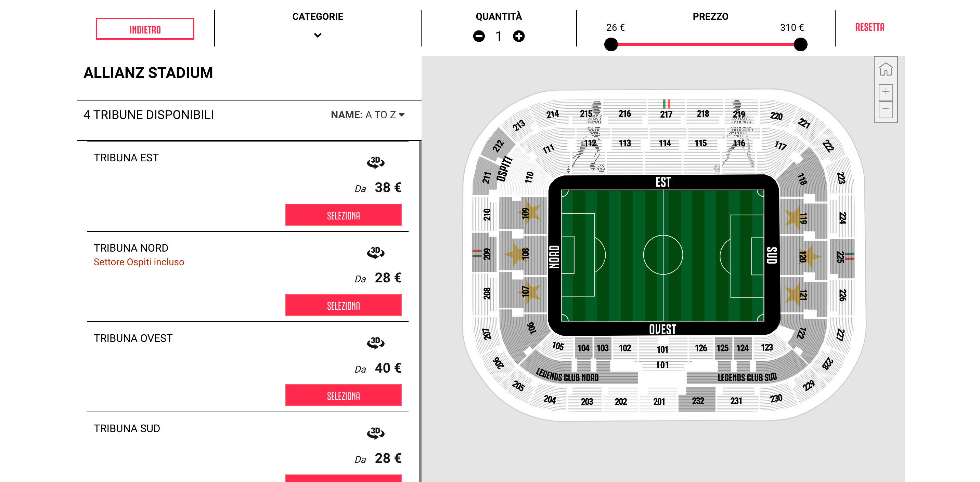Screen dimensions: 980x482
Task: Select sector 232 on stadium map
Action: 697,401
